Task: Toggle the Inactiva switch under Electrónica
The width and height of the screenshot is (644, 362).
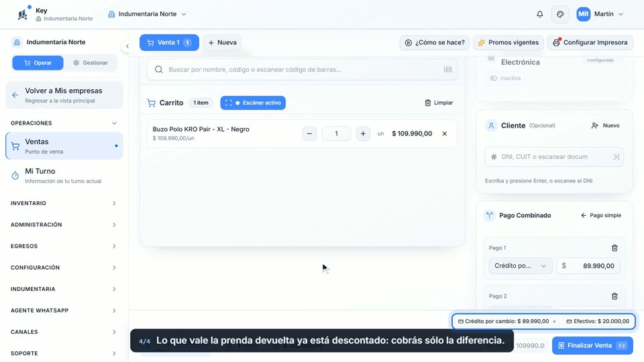Action: (493, 78)
